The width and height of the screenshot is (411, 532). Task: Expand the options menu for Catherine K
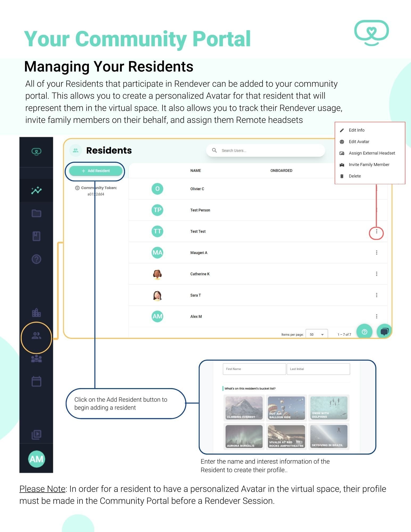pyautogui.click(x=376, y=274)
